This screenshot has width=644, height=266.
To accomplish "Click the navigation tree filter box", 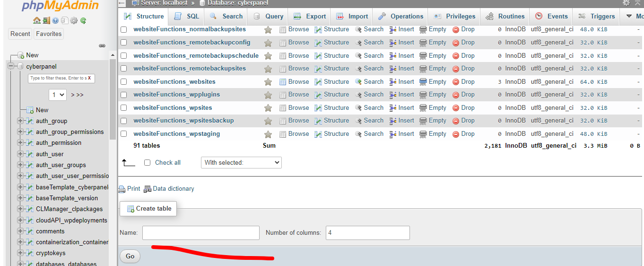I will point(61,78).
